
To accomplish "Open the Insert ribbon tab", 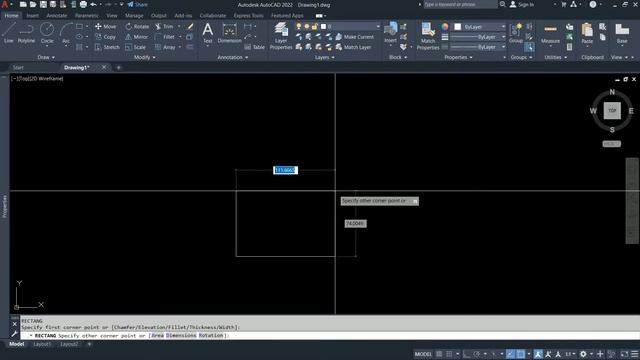I will pos(33,16).
